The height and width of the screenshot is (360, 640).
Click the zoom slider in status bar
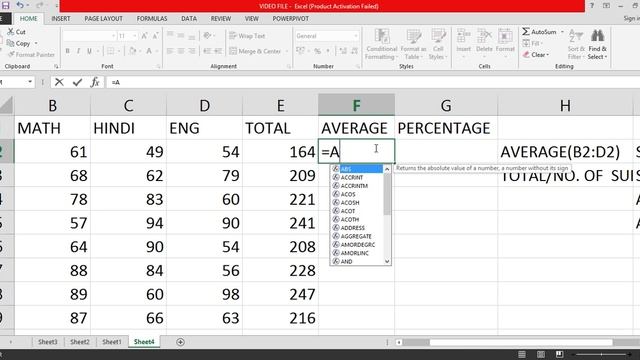point(601,354)
